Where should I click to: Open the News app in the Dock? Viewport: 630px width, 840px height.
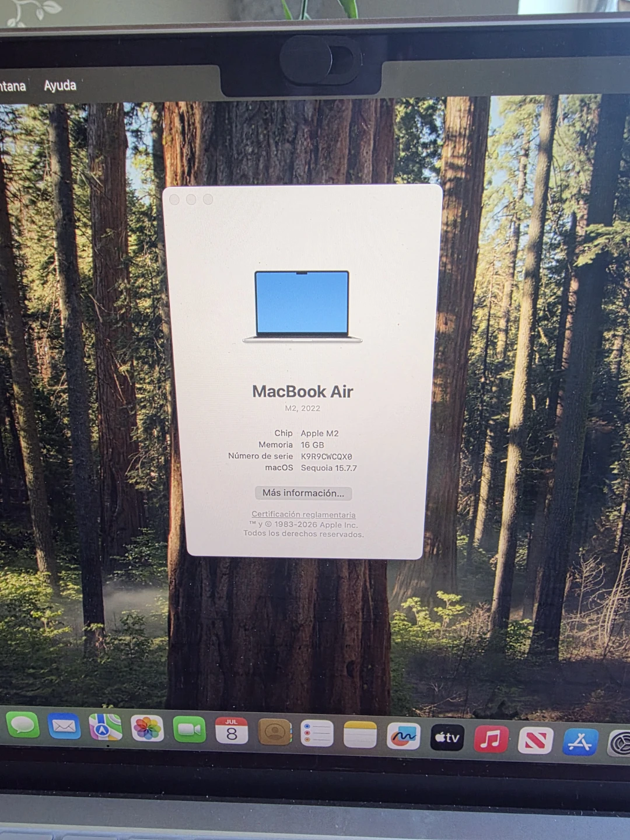click(535, 741)
